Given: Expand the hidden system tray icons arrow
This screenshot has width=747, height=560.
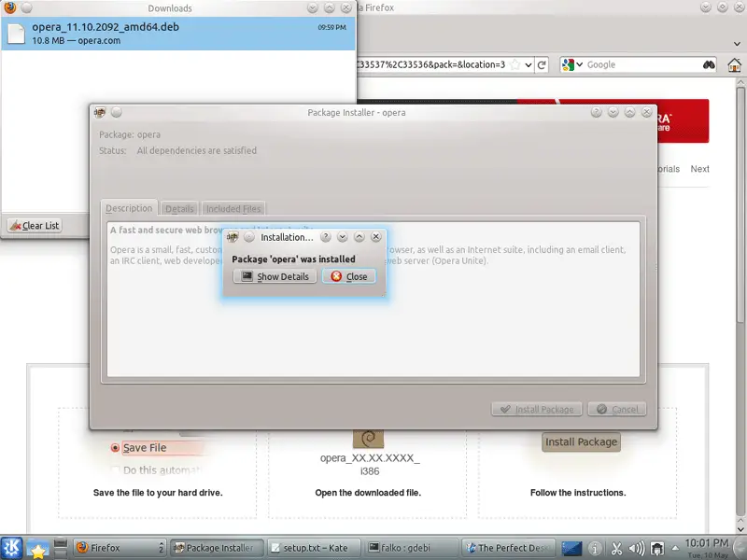Looking at the screenshot, I should (675, 548).
